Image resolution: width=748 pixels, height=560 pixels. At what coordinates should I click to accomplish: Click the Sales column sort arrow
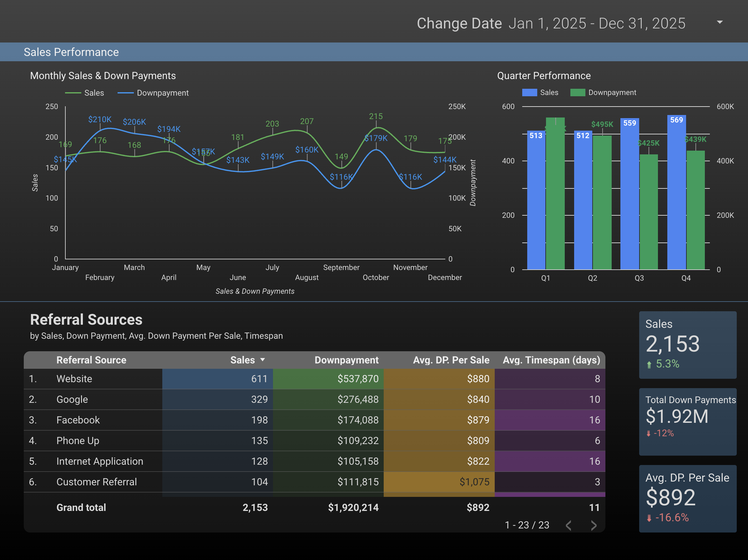point(262,360)
